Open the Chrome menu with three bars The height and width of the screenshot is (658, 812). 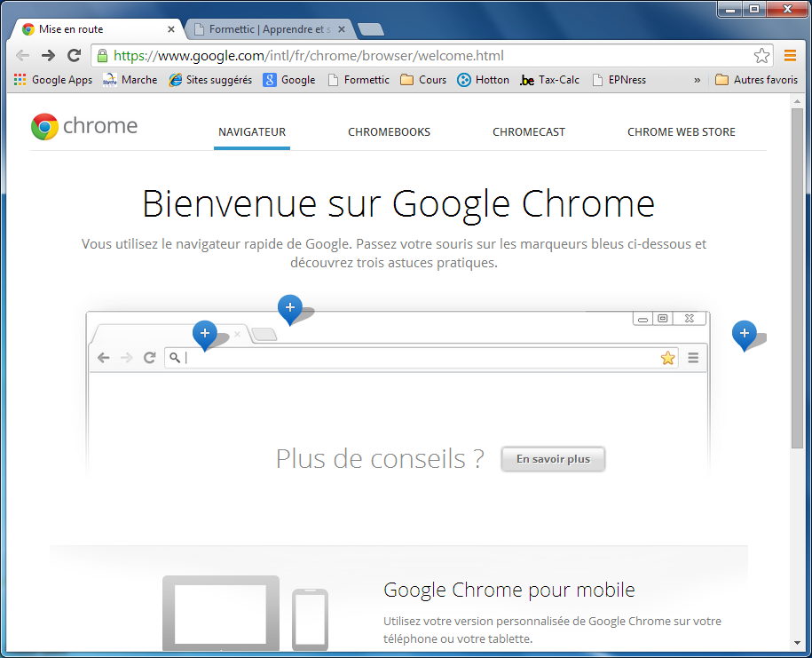click(790, 54)
